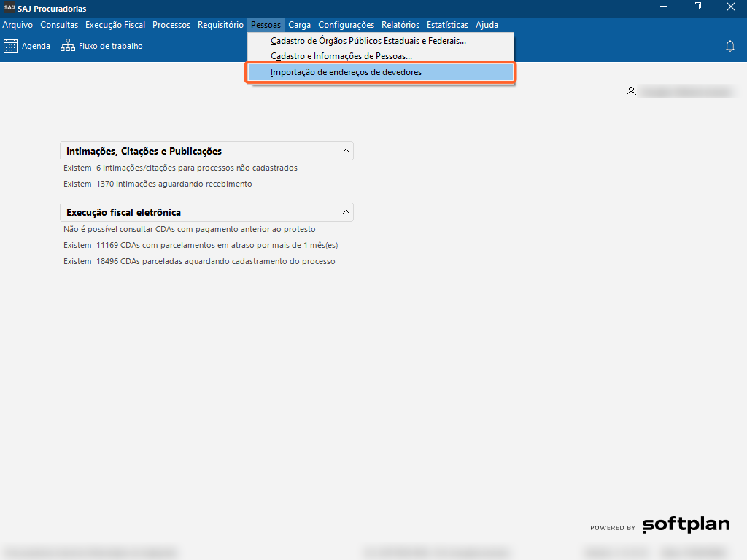Open the Fluxo de trabalho icon
This screenshot has width=747, height=560.
[x=68, y=46]
